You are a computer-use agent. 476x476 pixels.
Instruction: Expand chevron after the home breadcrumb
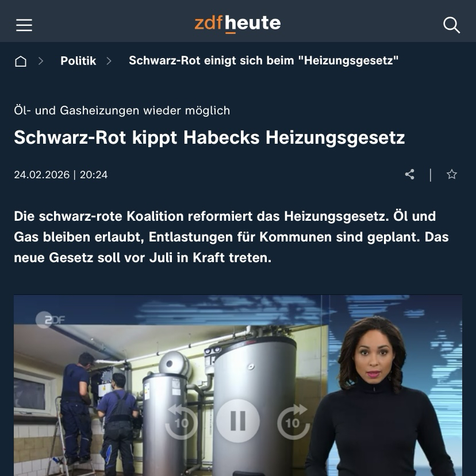(41, 61)
